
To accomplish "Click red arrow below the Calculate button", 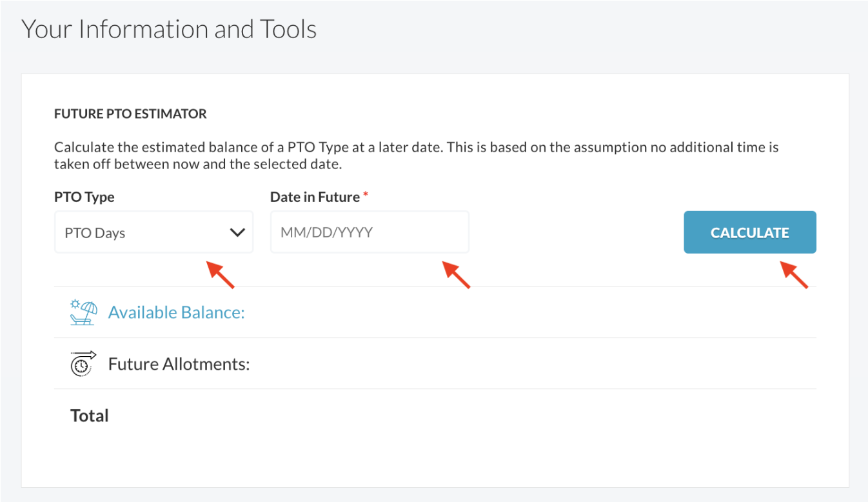I will tap(794, 274).
